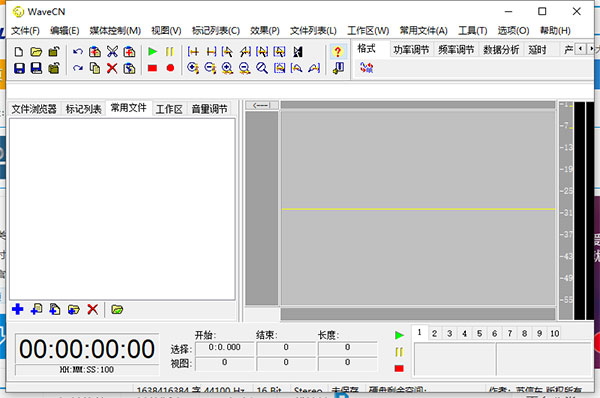
Task: Switch to the 频率调节 effects tab
Action: pos(456,50)
